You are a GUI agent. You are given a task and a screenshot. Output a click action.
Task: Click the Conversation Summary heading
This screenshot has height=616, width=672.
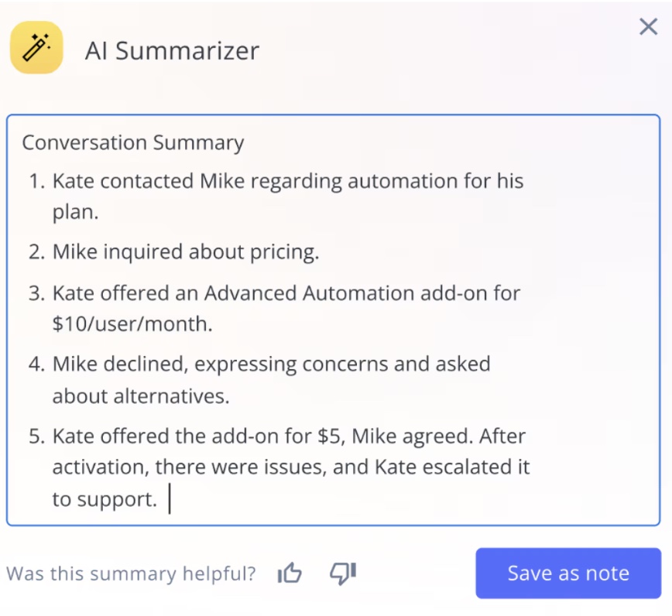(133, 142)
